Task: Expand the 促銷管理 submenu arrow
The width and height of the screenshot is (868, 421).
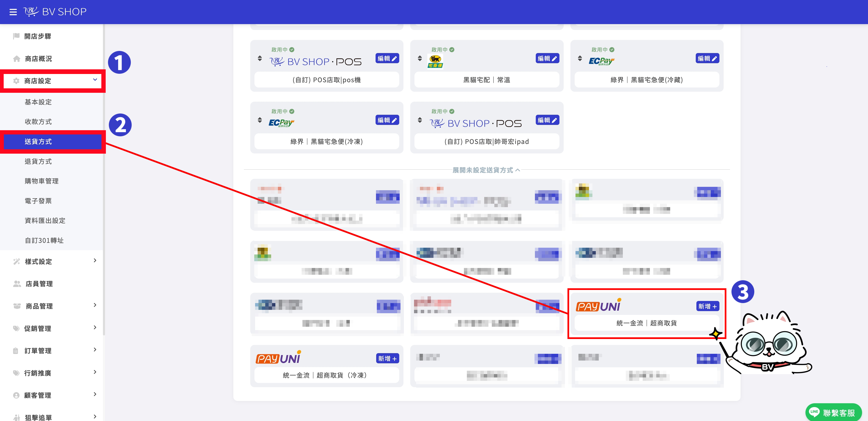Action: (95, 327)
